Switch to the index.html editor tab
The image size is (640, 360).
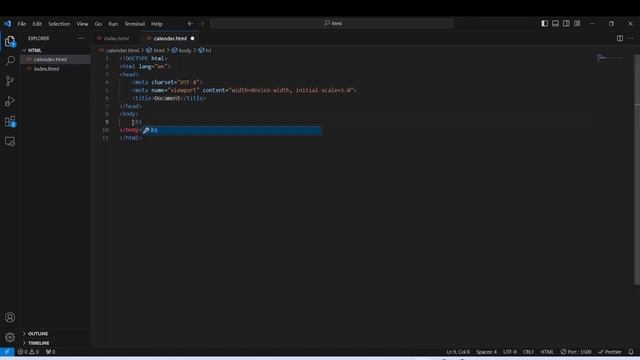pos(116,38)
